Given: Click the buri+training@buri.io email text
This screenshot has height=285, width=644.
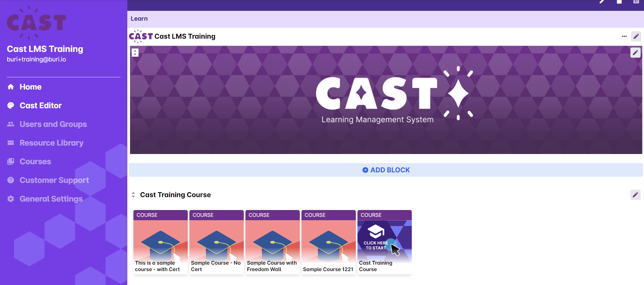Looking at the screenshot, I should point(36,59).
